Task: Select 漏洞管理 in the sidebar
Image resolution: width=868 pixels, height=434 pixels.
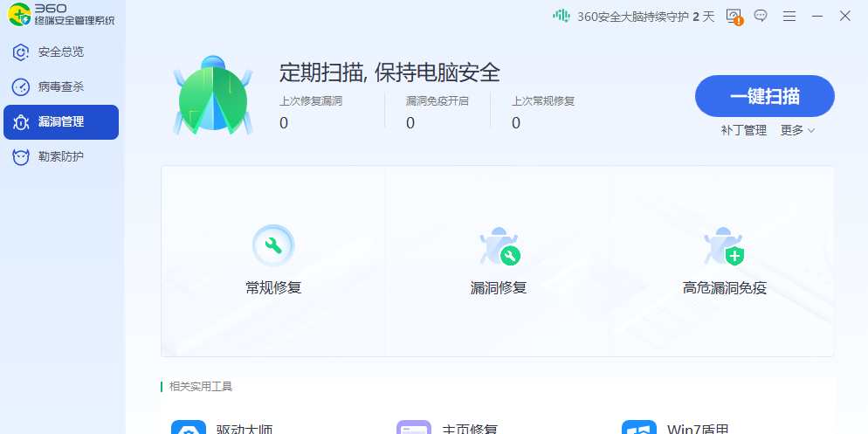Action: [60, 122]
